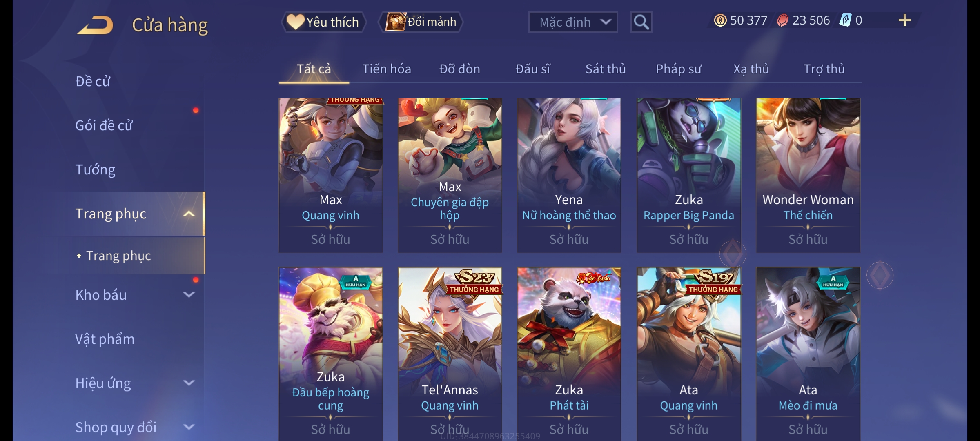Tap the back arrow icon
This screenshot has width=980, height=441.
coord(95,25)
